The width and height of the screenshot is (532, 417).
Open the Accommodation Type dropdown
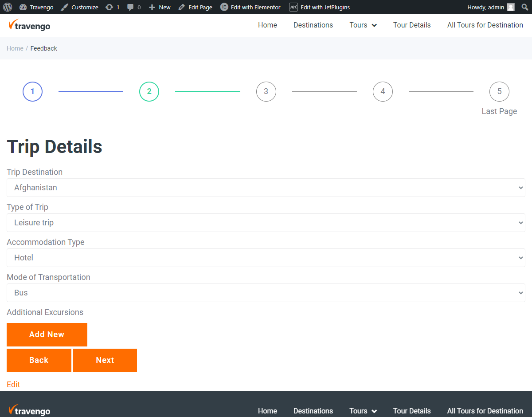coord(266,258)
